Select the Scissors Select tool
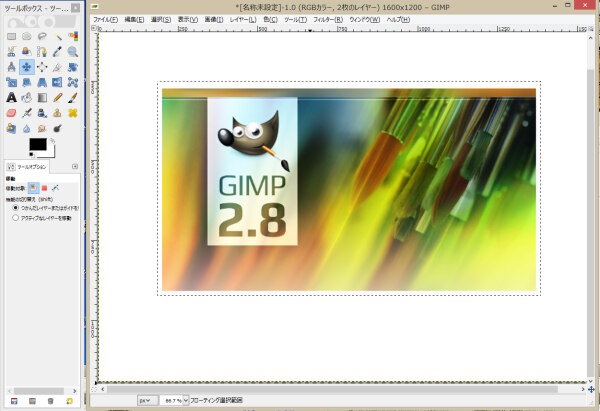The image size is (600, 411). click(11, 52)
